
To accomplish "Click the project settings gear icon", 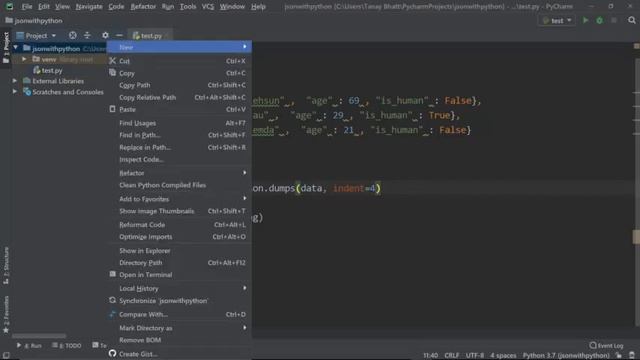I will point(105,36).
